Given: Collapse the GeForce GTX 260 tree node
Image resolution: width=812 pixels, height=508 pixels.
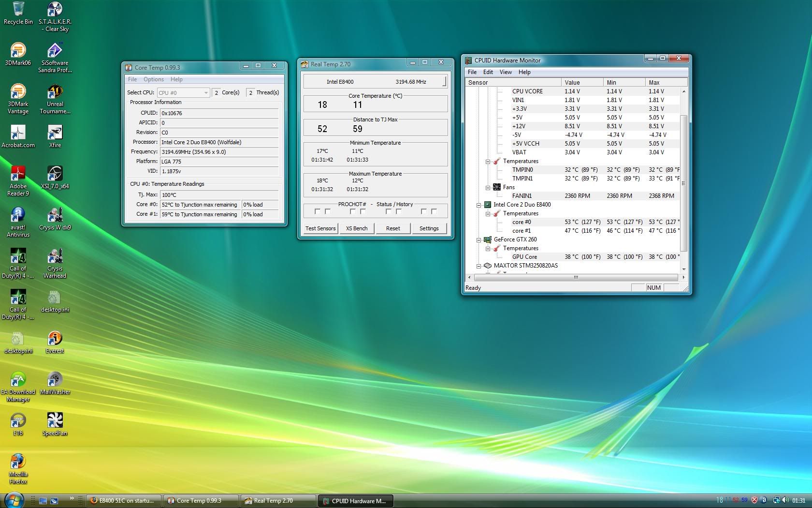Looking at the screenshot, I should (x=478, y=239).
